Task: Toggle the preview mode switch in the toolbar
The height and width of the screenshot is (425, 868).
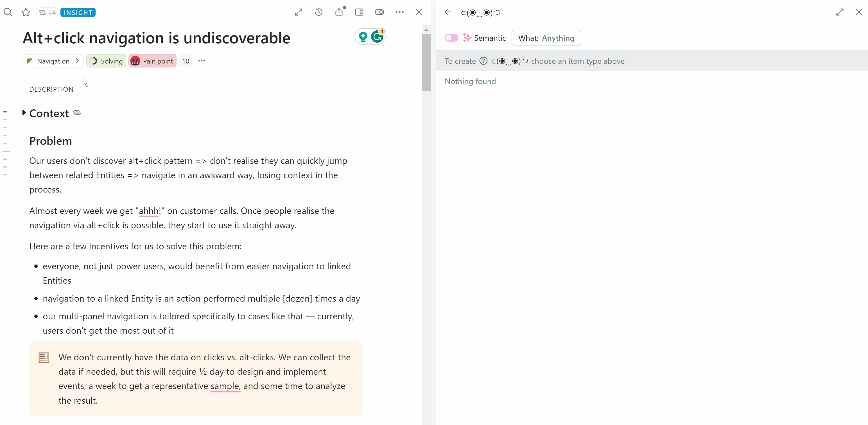Action: (379, 12)
